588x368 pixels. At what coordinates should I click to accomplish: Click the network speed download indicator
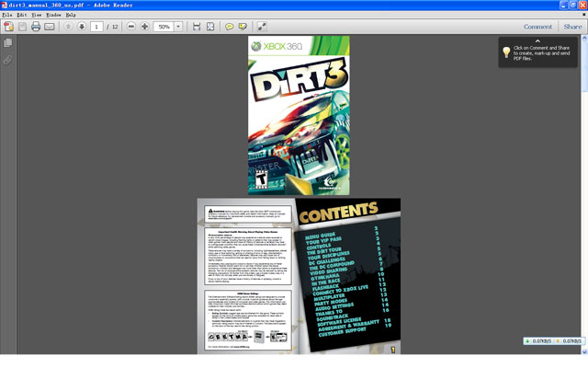(x=537, y=341)
